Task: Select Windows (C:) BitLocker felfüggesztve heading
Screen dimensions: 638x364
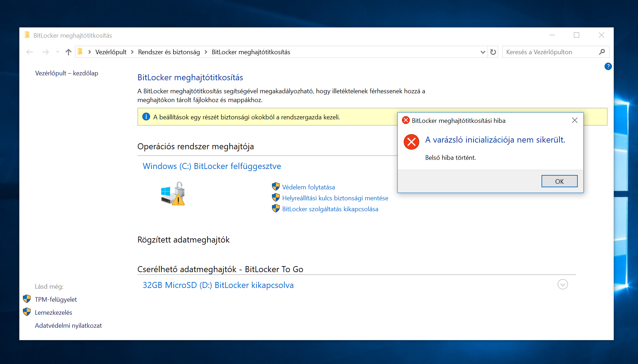Action: tap(212, 166)
